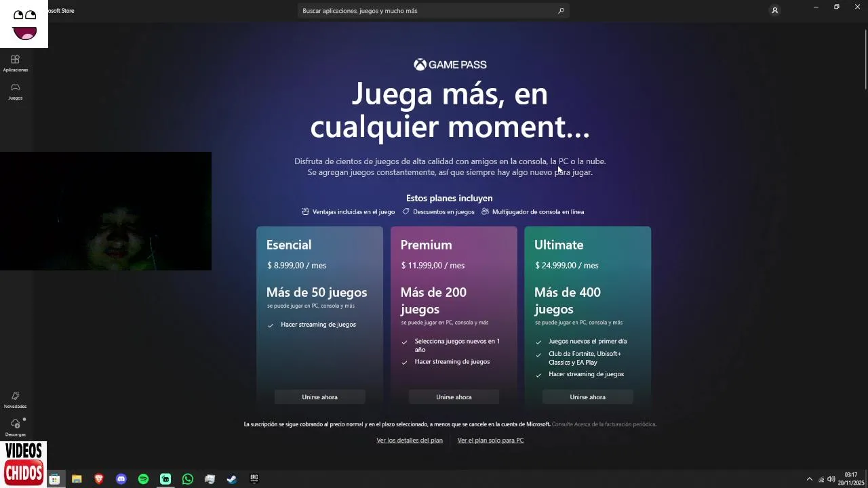Click Unirse ahora on the Premium plan

454,397
